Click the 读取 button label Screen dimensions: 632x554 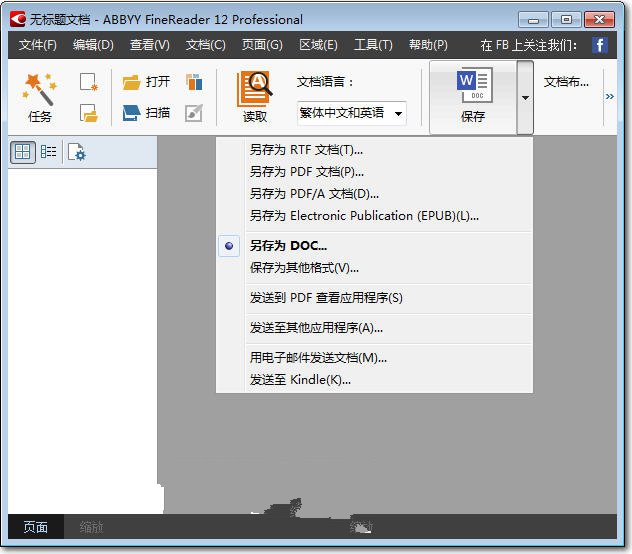click(255, 117)
